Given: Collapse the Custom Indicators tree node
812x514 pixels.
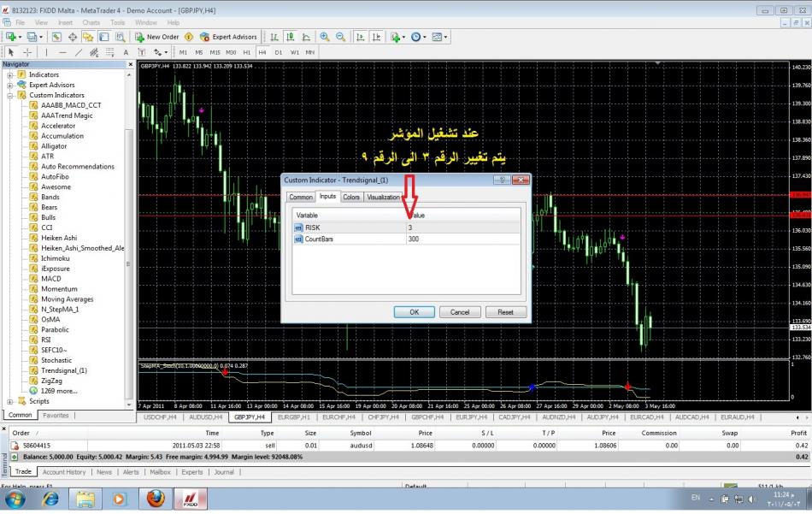Looking at the screenshot, I should 10,95.
